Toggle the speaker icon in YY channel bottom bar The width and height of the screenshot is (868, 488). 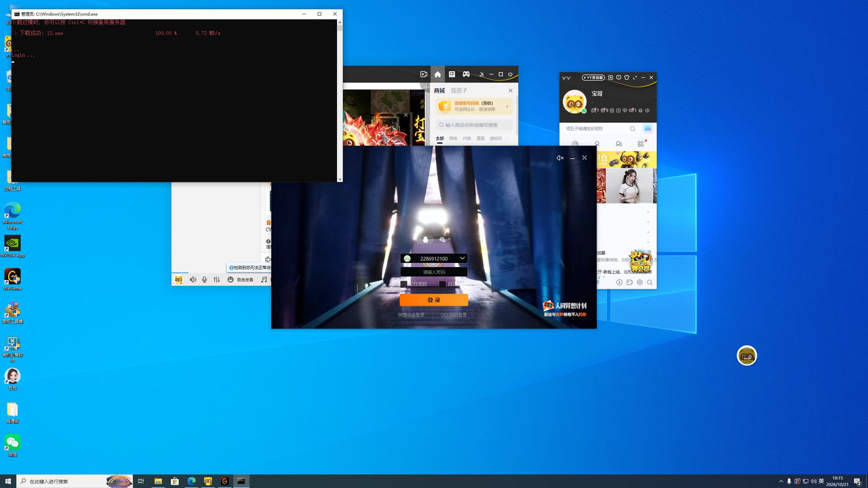coord(193,279)
